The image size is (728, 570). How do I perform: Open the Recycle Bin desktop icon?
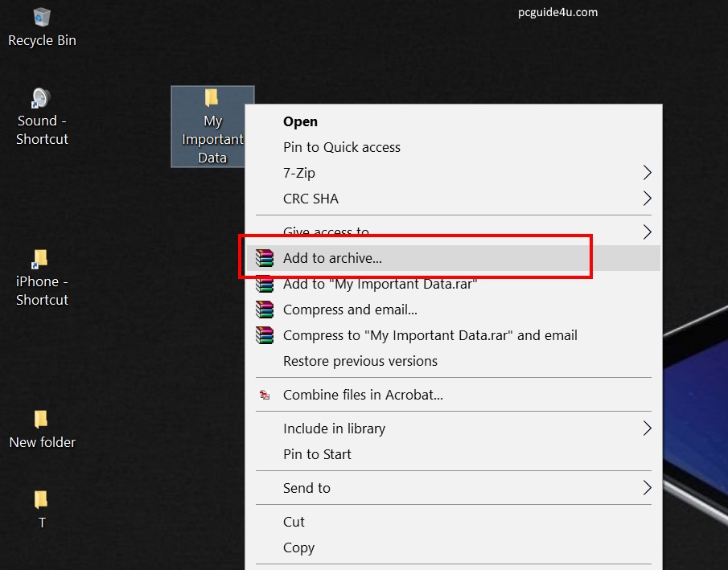[42, 18]
